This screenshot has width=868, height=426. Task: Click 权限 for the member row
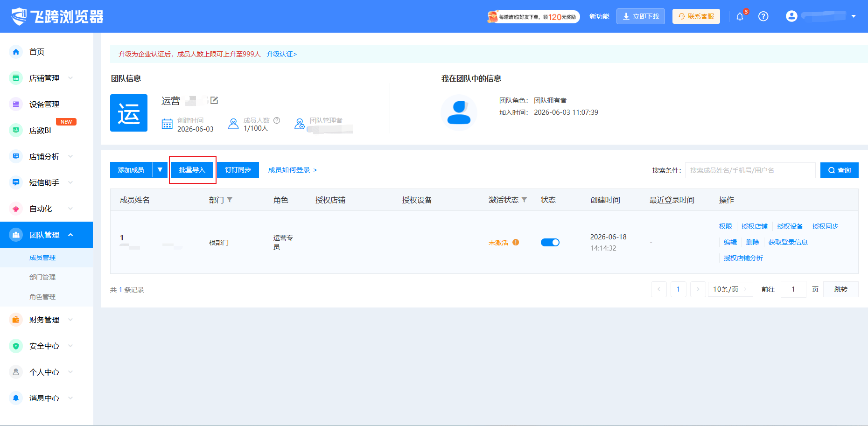(x=726, y=226)
